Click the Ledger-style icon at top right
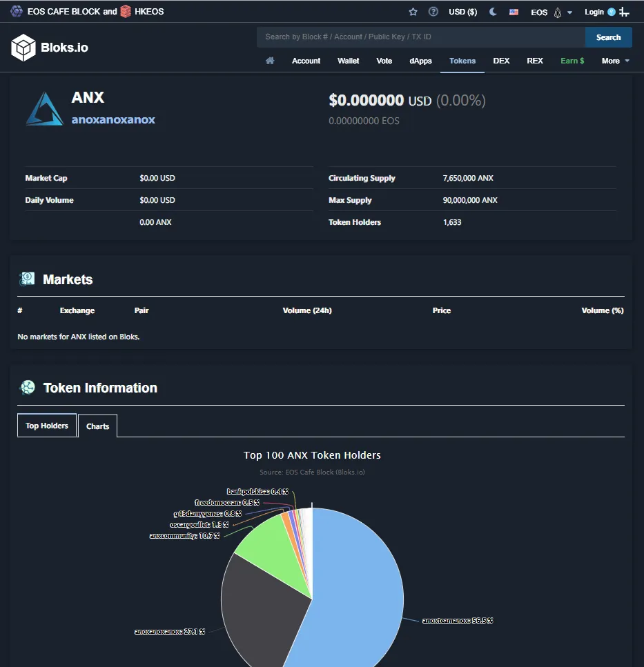Image resolution: width=644 pixels, height=667 pixels. [x=624, y=12]
